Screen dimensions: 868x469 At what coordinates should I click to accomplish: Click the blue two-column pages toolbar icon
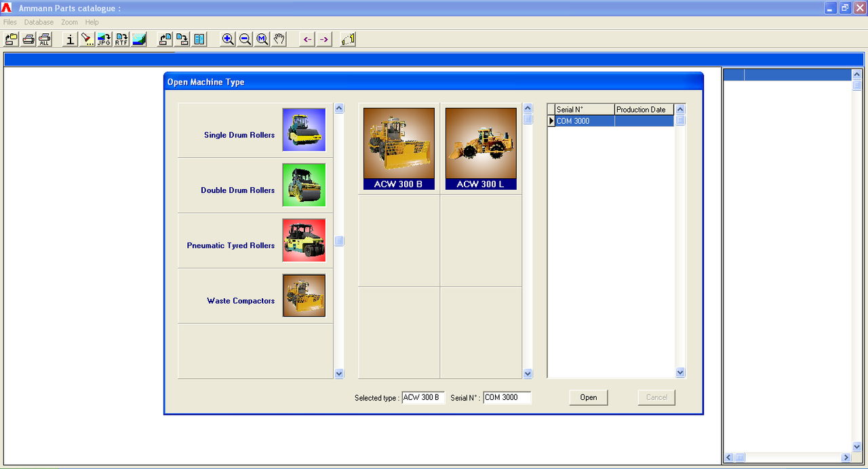point(199,39)
